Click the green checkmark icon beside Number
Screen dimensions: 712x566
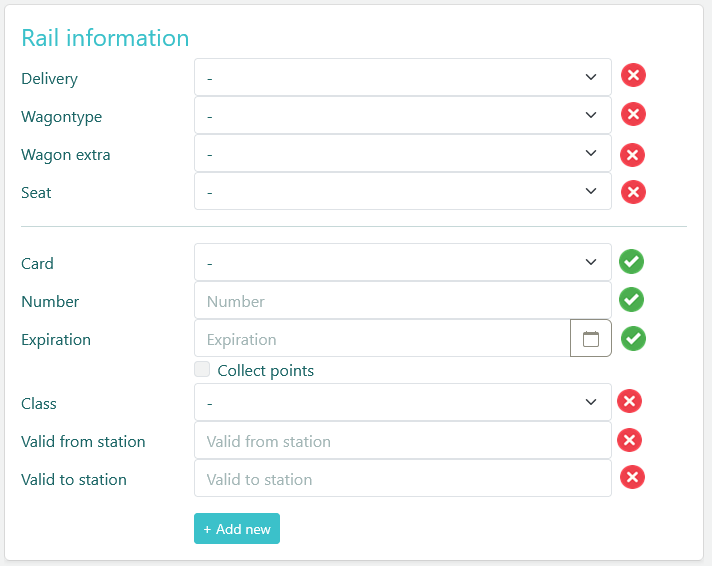click(631, 299)
